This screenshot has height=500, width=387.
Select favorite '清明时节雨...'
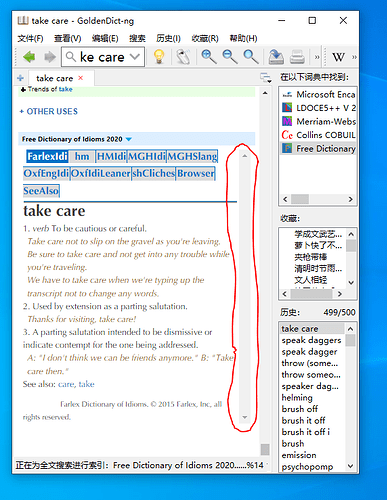pos(318,268)
